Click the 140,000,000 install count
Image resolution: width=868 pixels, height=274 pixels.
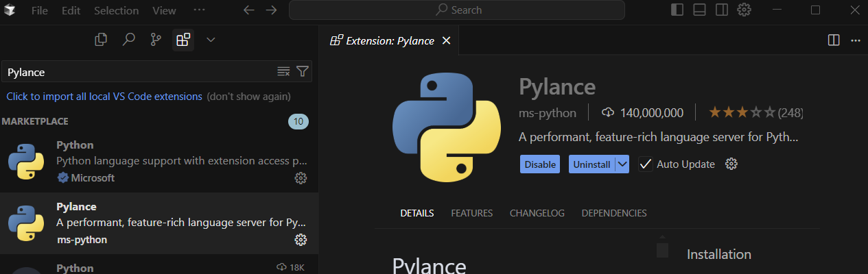[x=642, y=112]
